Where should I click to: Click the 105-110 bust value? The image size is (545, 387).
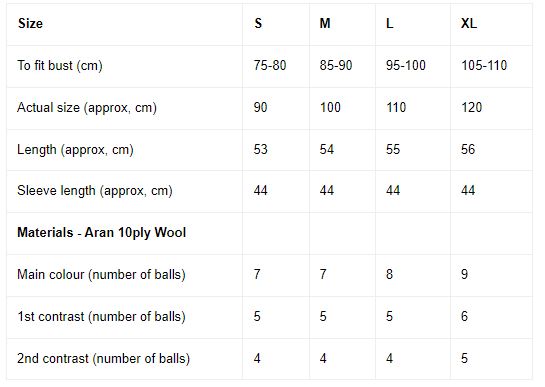(x=484, y=65)
